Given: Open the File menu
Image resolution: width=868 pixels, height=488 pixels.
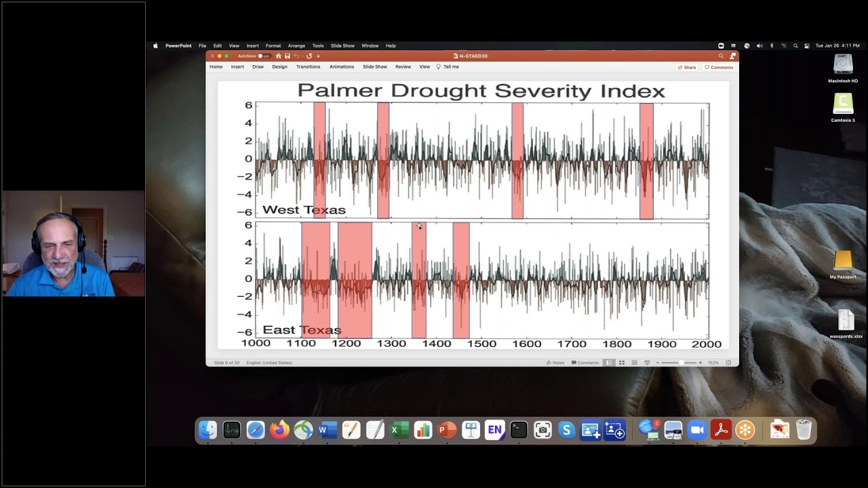Looking at the screenshot, I should (202, 45).
